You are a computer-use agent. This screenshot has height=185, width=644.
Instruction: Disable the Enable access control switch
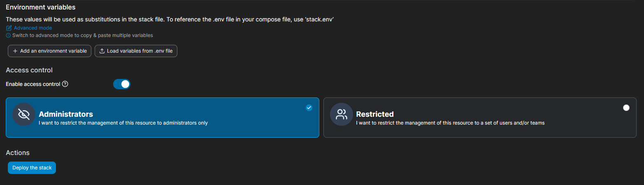[x=122, y=84]
